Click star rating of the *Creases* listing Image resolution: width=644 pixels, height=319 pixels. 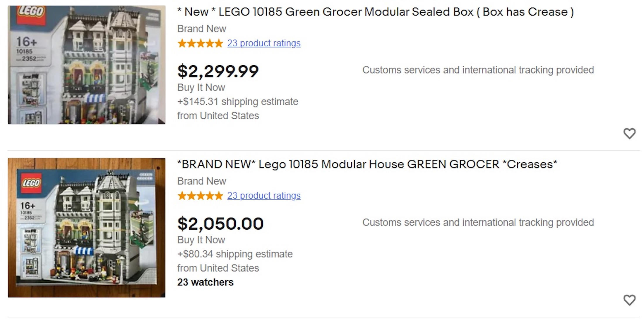tap(200, 196)
